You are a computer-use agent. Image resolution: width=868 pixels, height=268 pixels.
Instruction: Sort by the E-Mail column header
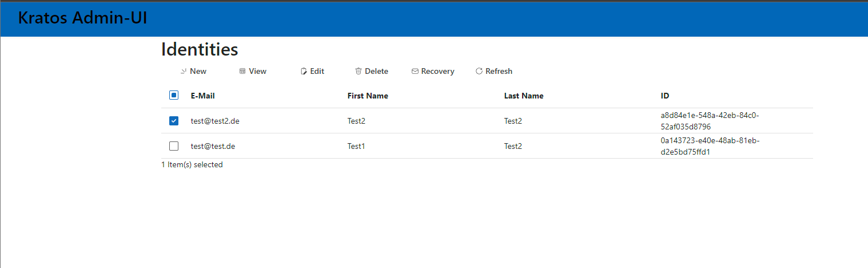click(203, 96)
